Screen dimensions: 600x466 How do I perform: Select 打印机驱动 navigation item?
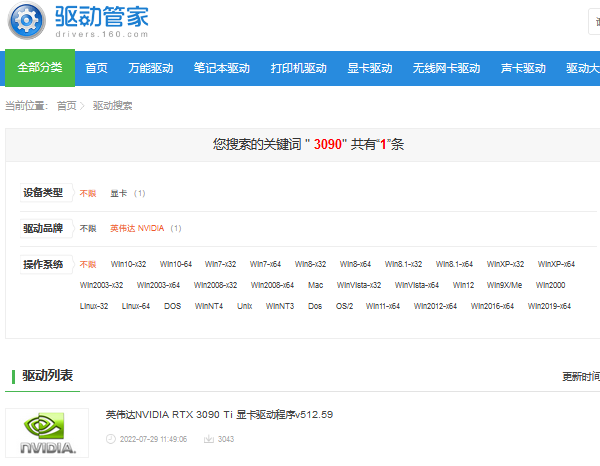pyautogui.click(x=298, y=68)
